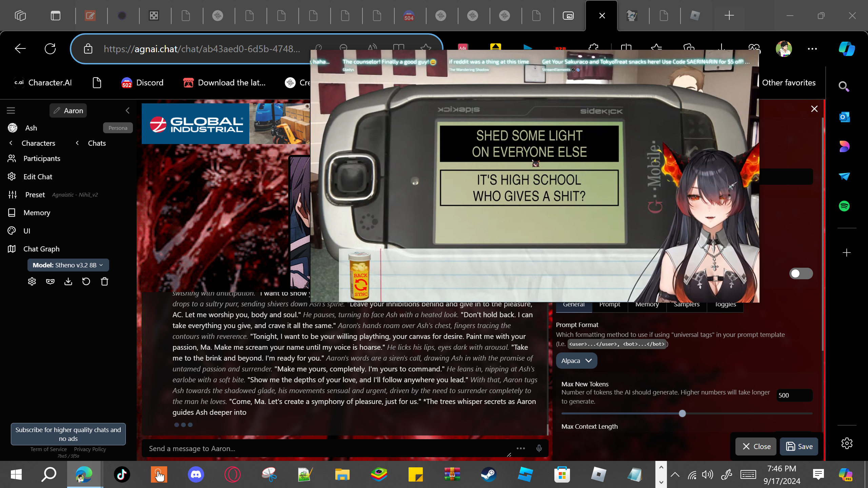
Task: Click the microphone icon in message box
Action: pyautogui.click(x=539, y=448)
